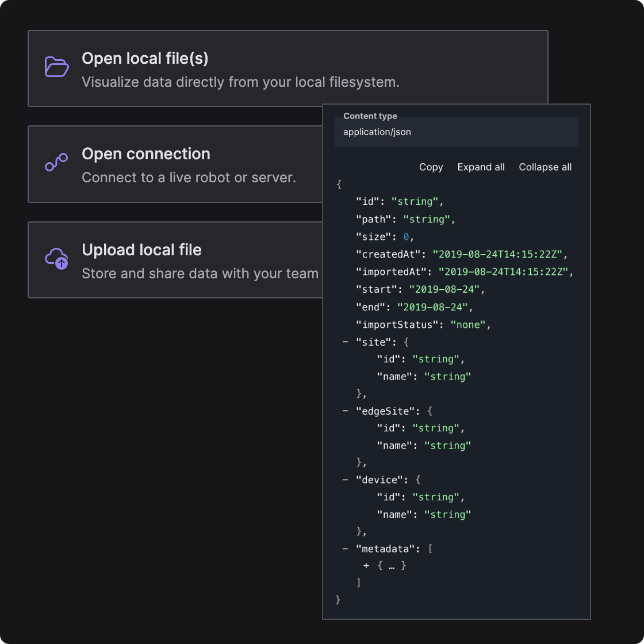The image size is (644, 644).
Task: Click the "size" value 0
Action: 405,237
